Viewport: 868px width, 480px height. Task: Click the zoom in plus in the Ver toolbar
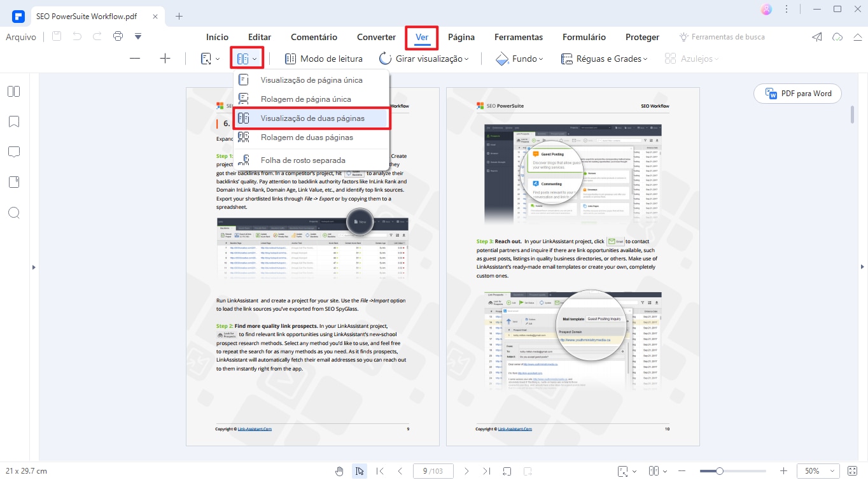pos(165,59)
